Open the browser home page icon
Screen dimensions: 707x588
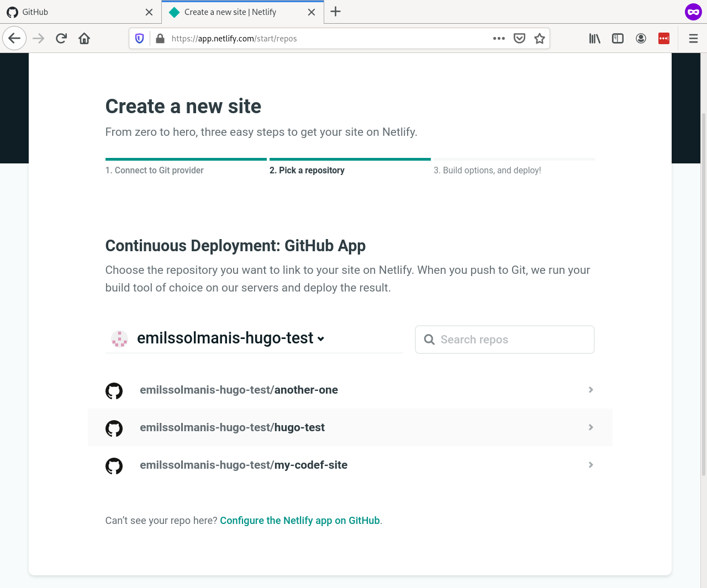85,38
